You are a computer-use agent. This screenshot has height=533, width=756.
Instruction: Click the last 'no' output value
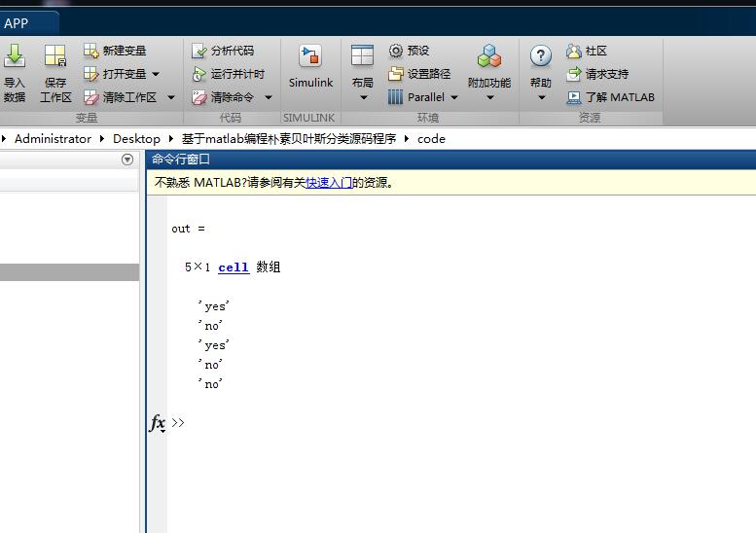[x=211, y=384]
